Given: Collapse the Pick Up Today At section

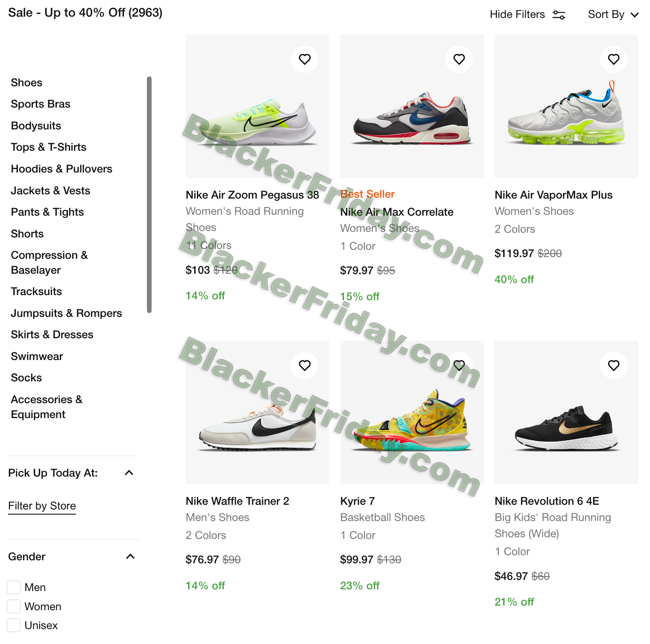Looking at the screenshot, I should [x=129, y=473].
